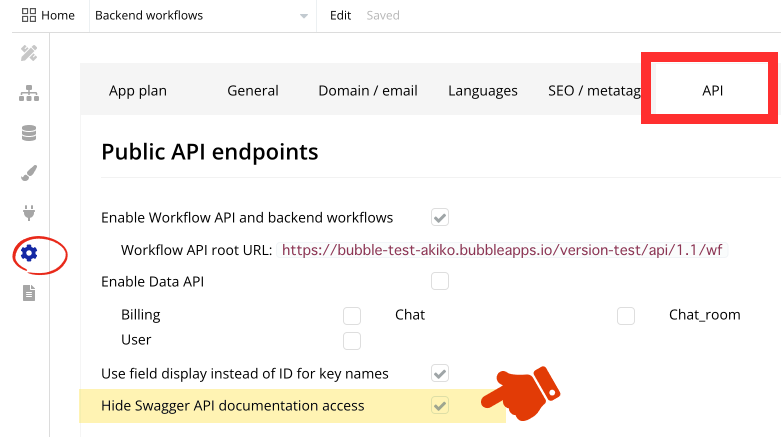Click the Home grid icon
The width and height of the screenshot is (781, 437).
(x=29, y=15)
